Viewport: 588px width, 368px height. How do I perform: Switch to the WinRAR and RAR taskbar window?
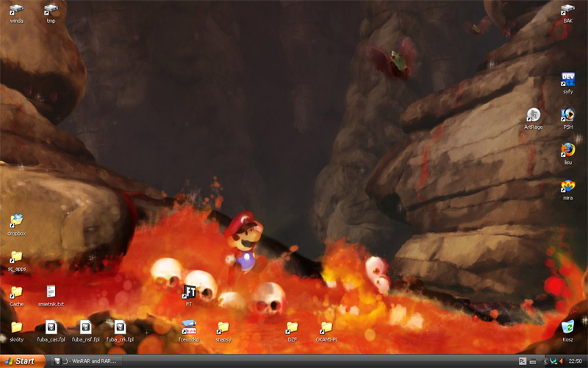(x=86, y=361)
